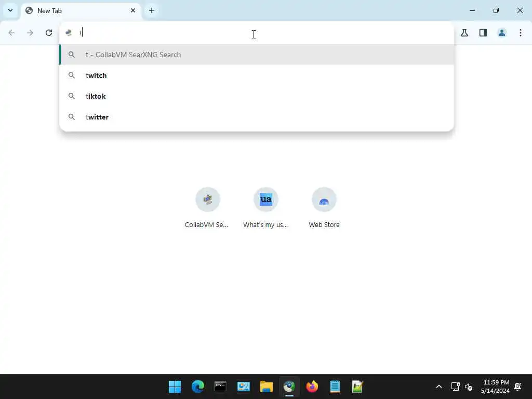Pick the 'tiktok' search suggestion

[x=257, y=96]
